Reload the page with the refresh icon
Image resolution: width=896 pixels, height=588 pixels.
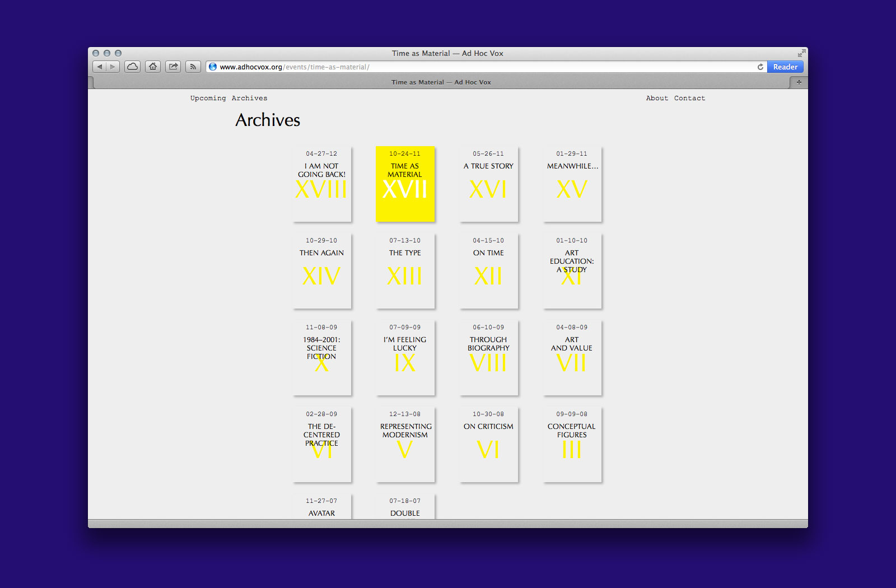(760, 67)
